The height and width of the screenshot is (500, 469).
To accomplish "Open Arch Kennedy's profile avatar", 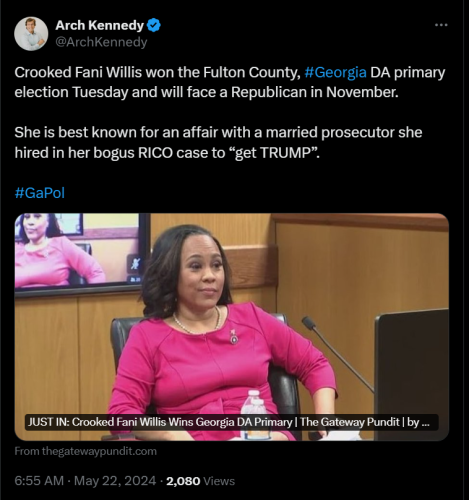I will (31, 34).
